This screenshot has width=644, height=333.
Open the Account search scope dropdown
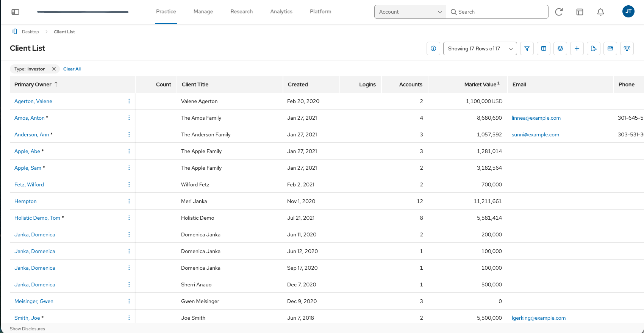click(x=410, y=12)
